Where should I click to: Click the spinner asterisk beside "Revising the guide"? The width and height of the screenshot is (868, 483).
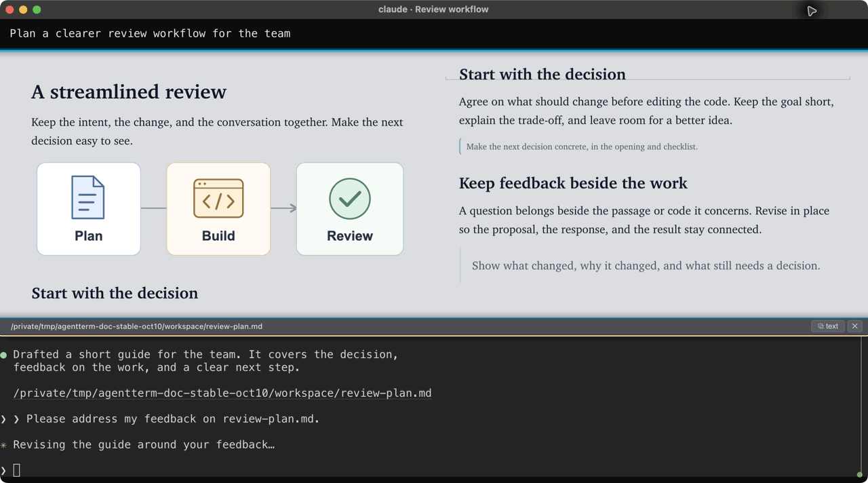[x=4, y=445]
